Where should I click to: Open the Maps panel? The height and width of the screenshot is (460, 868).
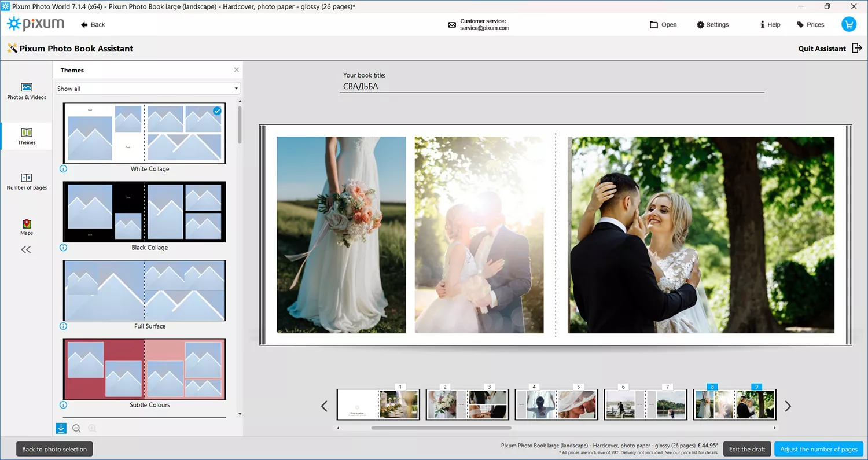[27, 227]
